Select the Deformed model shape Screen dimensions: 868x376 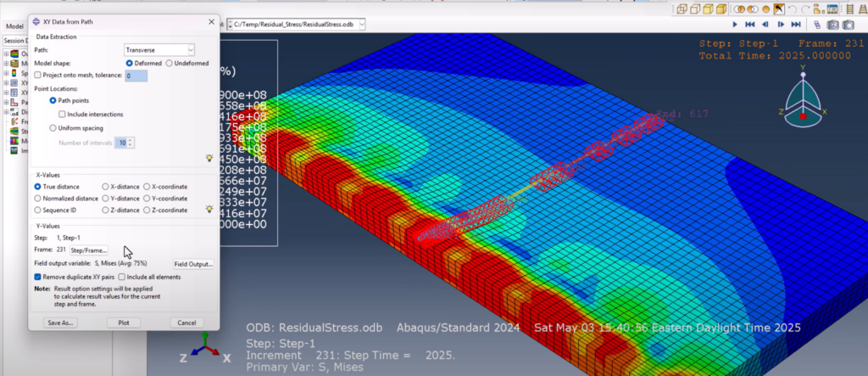coord(130,63)
